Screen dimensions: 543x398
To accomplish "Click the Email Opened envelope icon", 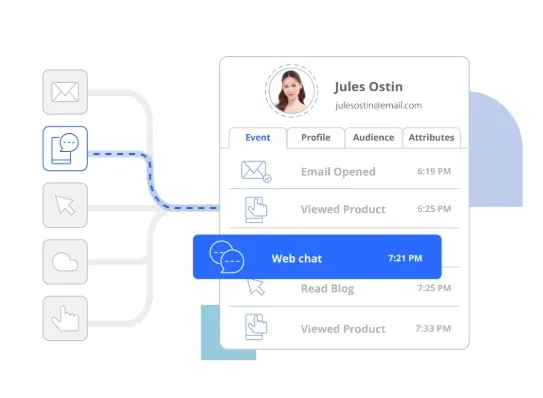I will point(256,171).
